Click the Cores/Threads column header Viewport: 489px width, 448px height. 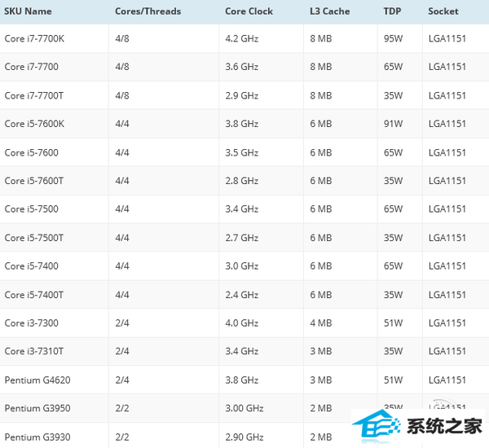point(148,11)
